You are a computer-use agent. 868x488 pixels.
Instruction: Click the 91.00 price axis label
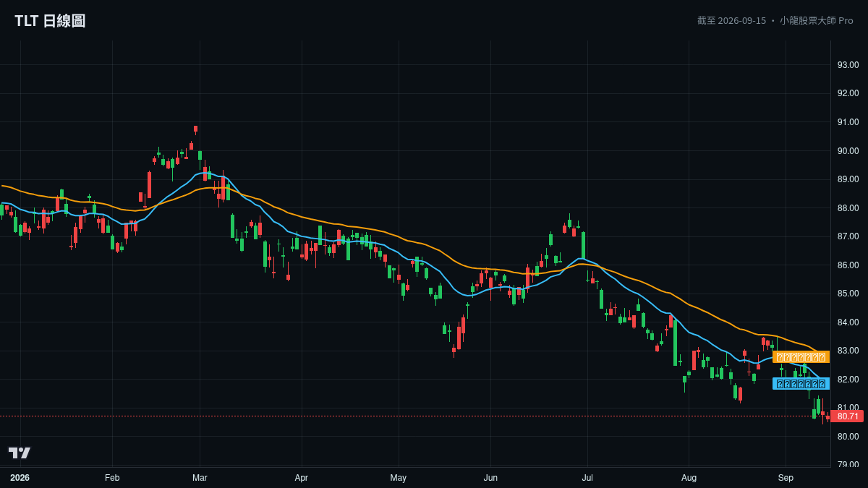point(848,122)
